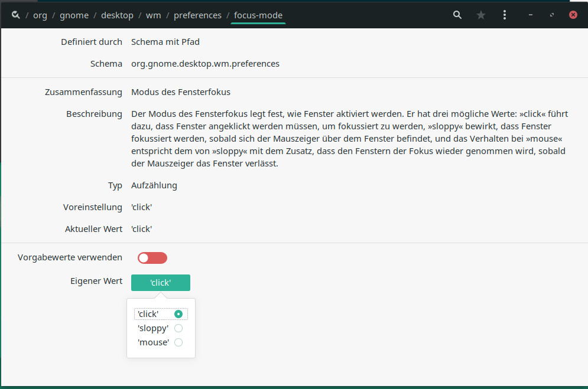588x389 pixels.
Task: Maximize the dconf editor window
Action: (552, 15)
